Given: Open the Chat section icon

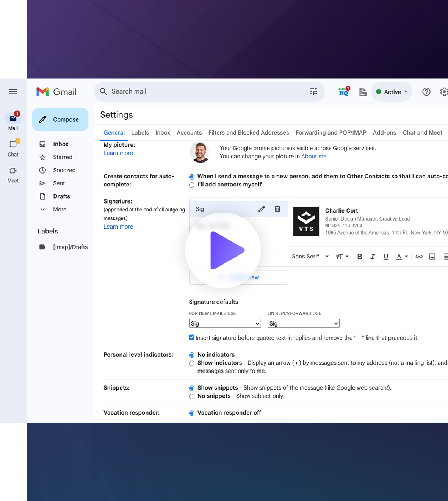Looking at the screenshot, I should pos(13,144).
